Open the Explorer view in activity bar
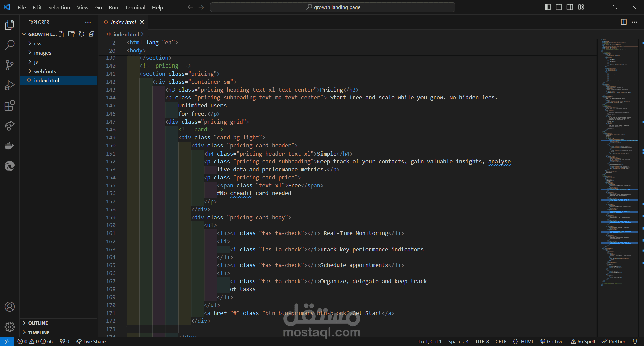This screenshot has width=644, height=346. (10, 25)
